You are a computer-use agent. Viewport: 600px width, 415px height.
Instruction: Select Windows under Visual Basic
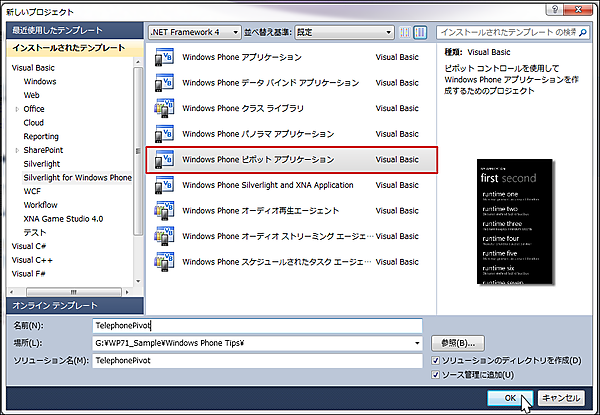(x=40, y=81)
